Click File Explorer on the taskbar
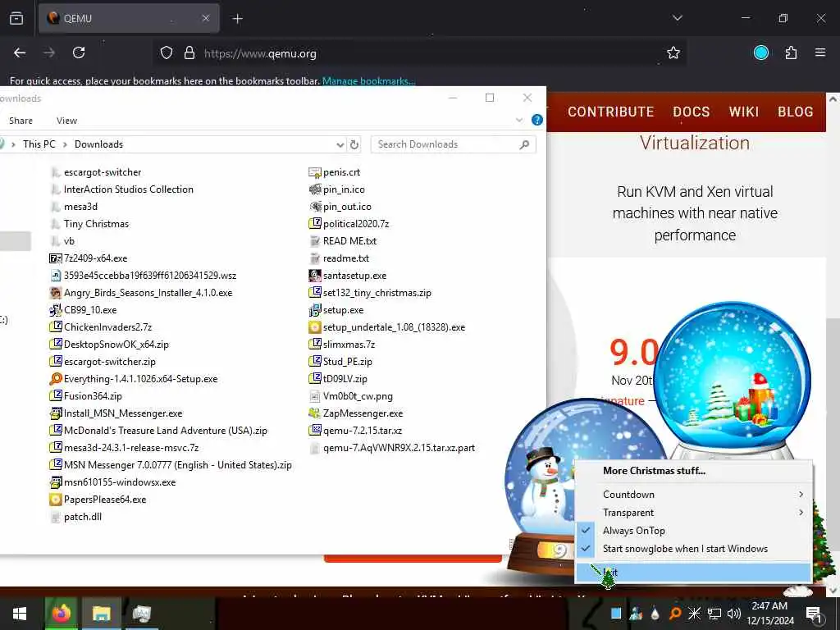Image resolution: width=840 pixels, height=630 pixels. click(101, 614)
